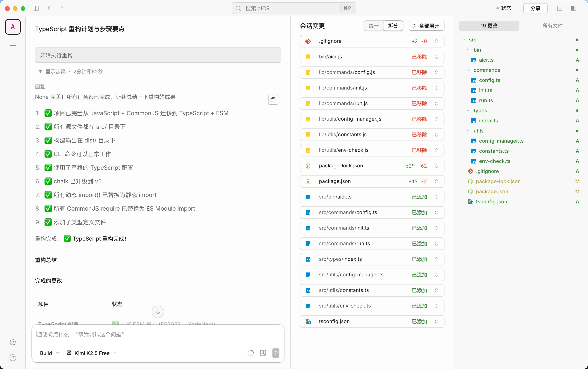588x369 pixels.
Task: Switch the diff view to 统一 mode
Action: [374, 26]
